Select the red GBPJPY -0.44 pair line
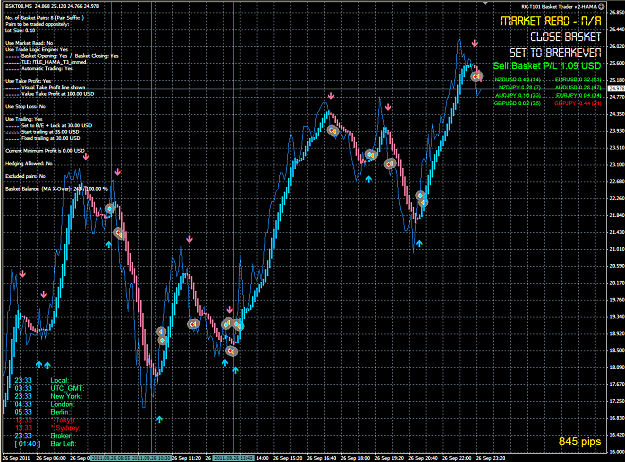Screen dimensions: 625x462 (x=578, y=103)
